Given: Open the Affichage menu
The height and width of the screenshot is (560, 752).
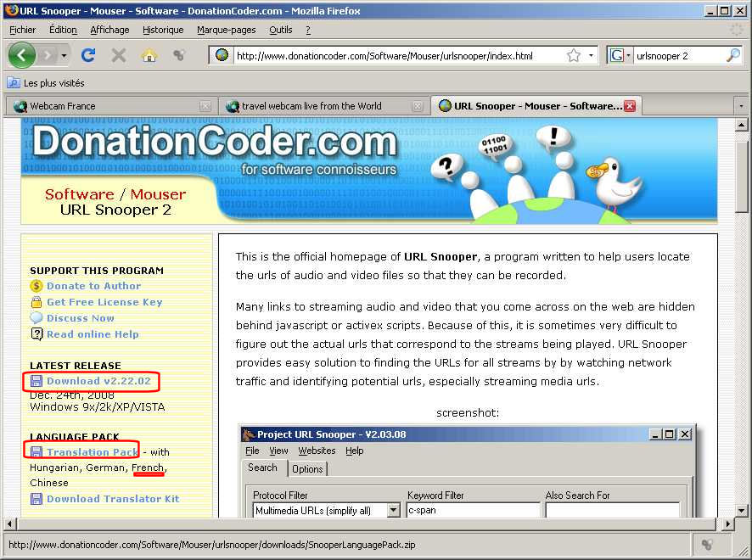Looking at the screenshot, I should pos(109,30).
